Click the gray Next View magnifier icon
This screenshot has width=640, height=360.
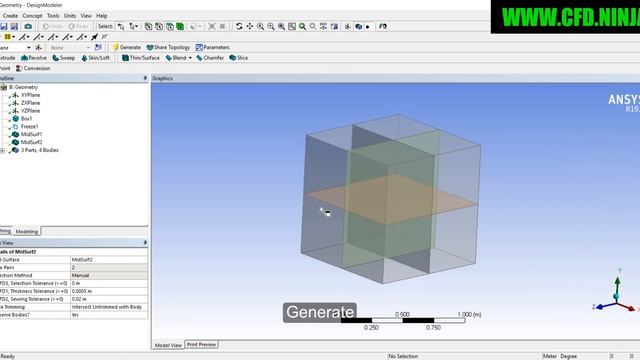coord(313,27)
